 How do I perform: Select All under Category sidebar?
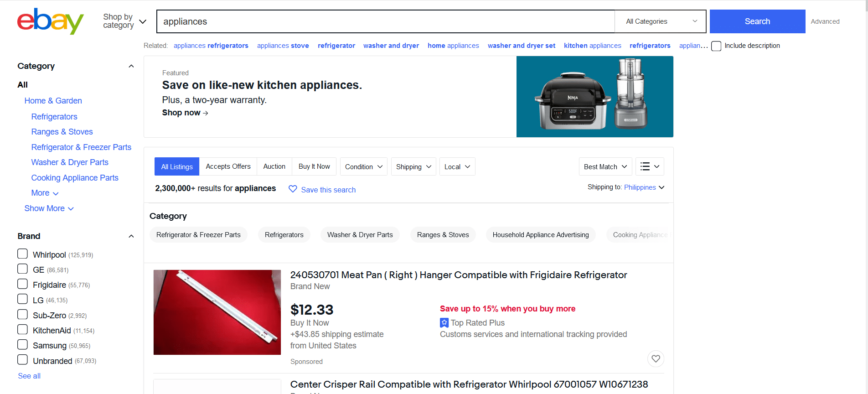(23, 85)
